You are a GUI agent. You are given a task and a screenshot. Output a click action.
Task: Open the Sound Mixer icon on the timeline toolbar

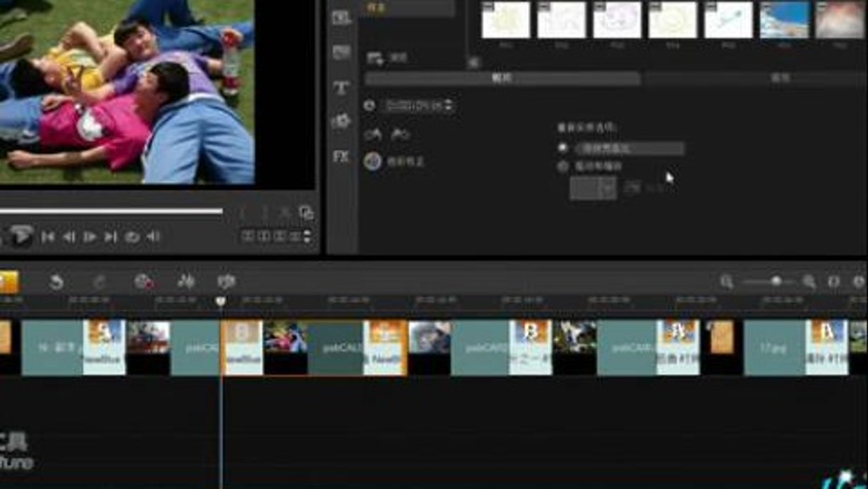click(186, 281)
